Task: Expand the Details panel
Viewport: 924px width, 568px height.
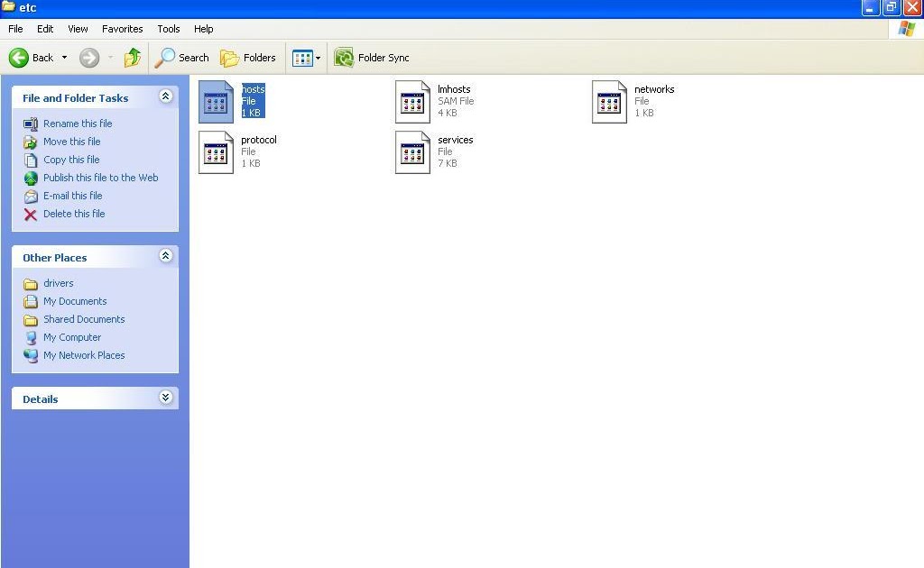Action: coord(166,398)
